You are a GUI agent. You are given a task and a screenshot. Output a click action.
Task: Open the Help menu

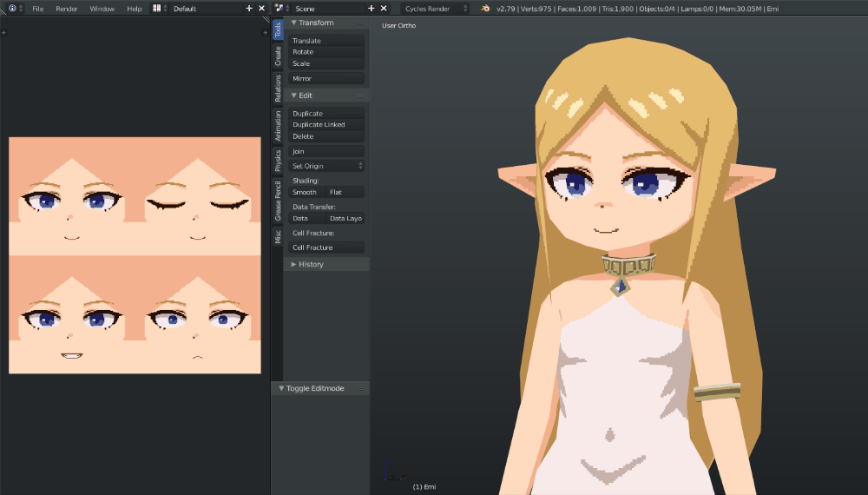coord(134,9)
